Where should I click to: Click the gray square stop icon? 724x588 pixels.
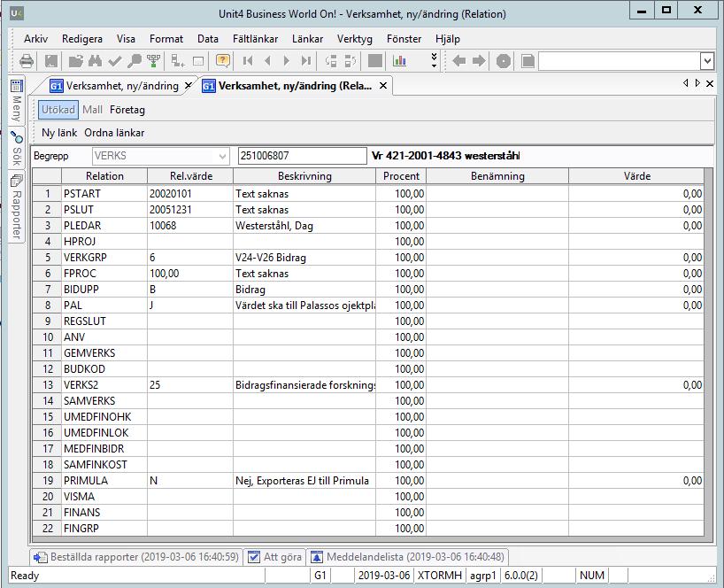375,60
